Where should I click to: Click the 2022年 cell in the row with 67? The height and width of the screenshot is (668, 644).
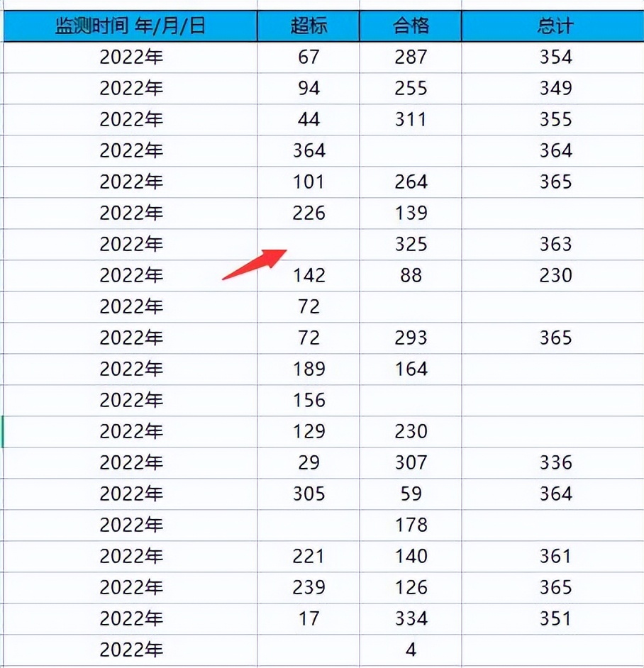point(131,57)
